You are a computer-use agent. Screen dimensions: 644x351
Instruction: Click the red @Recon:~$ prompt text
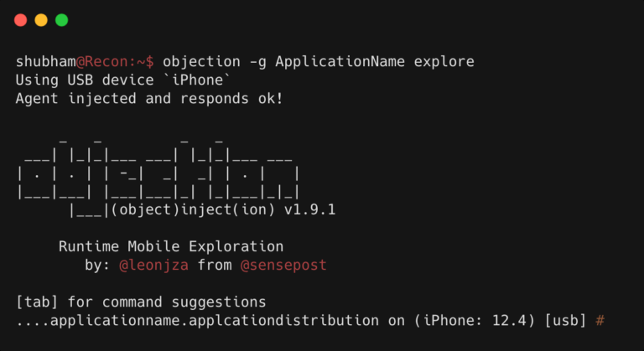tap(115, 62)
